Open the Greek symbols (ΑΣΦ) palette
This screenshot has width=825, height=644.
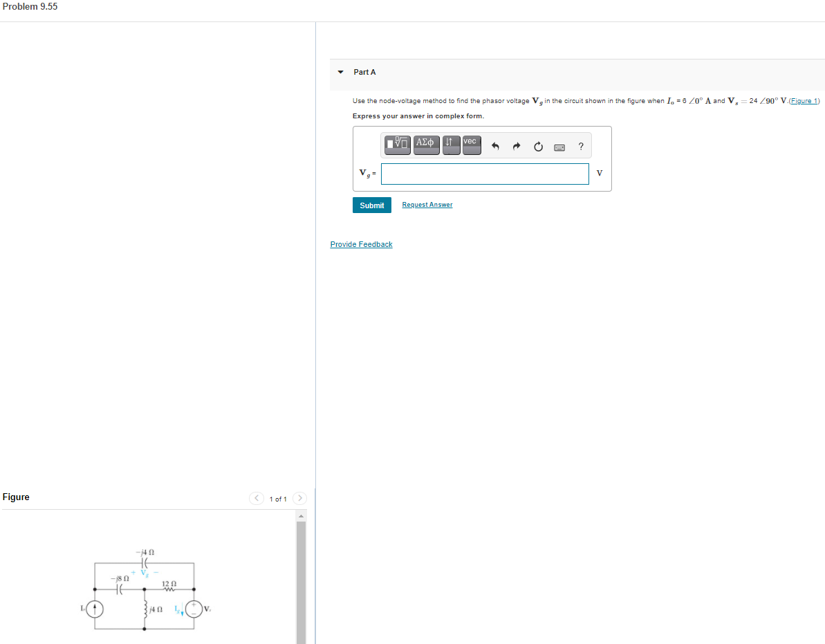coord(426,145)
